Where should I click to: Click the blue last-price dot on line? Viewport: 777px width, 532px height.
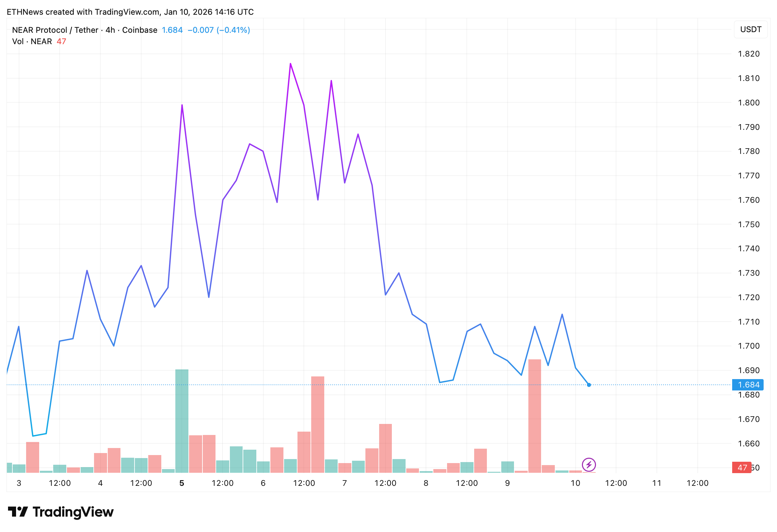pyautogui.click(x=589, y=385)
